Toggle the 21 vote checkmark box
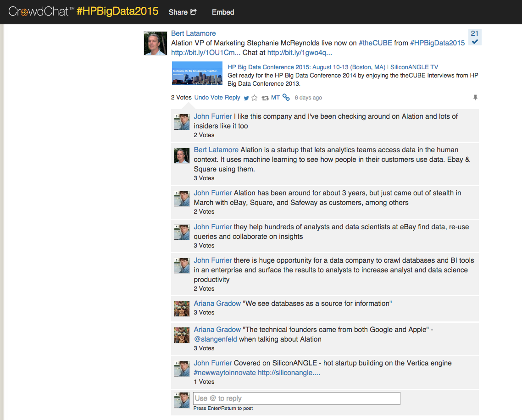Screen dimensions: 522x420 pyautogui.click(x=475, y=37)
